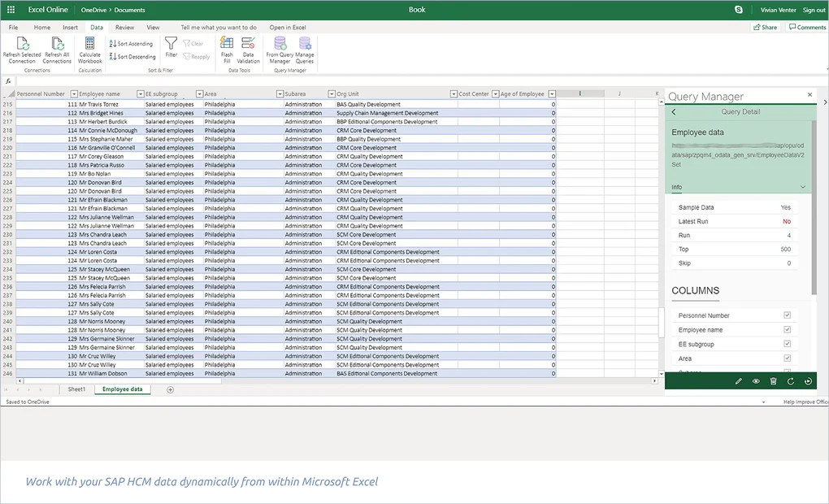Open the Employee name column filter dropdown
Screen dimensions: 829x504
click(139, 94)
